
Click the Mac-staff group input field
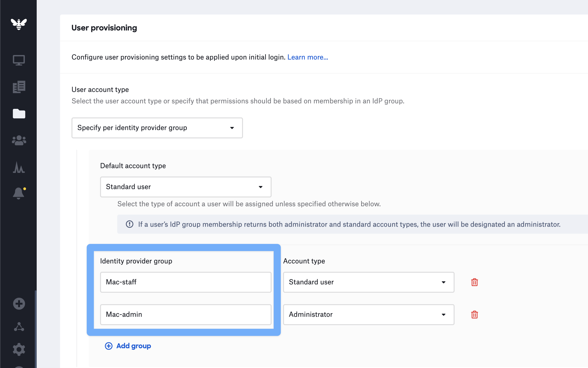pos(185,282)
